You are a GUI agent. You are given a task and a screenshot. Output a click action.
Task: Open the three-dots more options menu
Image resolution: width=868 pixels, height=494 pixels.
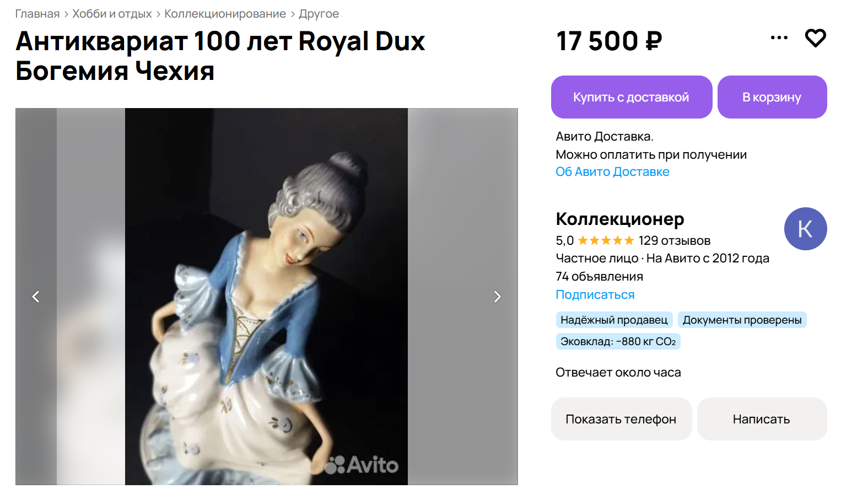click(779, 38)
